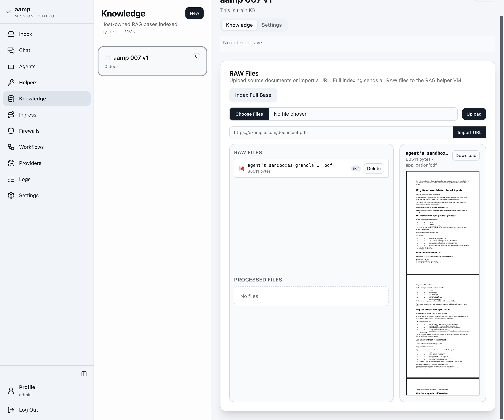Screen dimensions: 504x420
Task: Switch to the Settings tab
Action: point(271,25)
